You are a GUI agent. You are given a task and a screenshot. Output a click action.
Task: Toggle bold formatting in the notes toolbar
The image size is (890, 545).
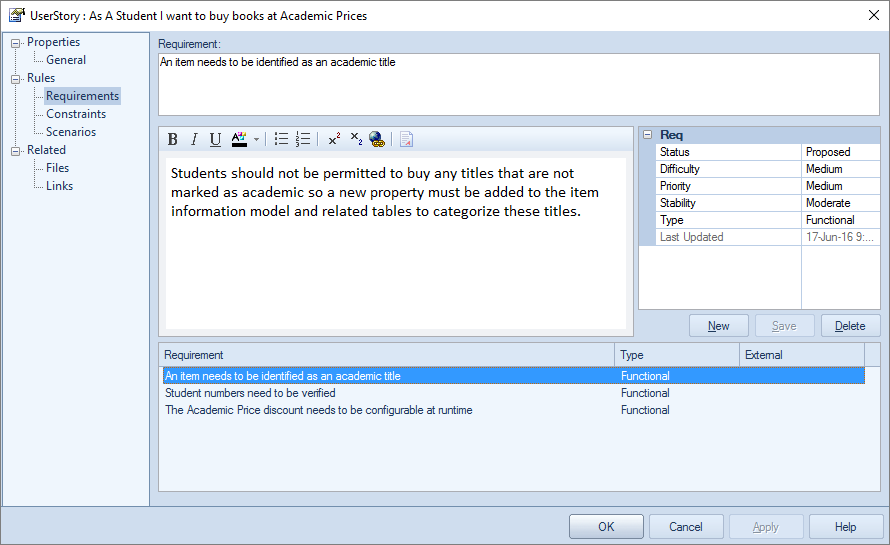(173, 140)
